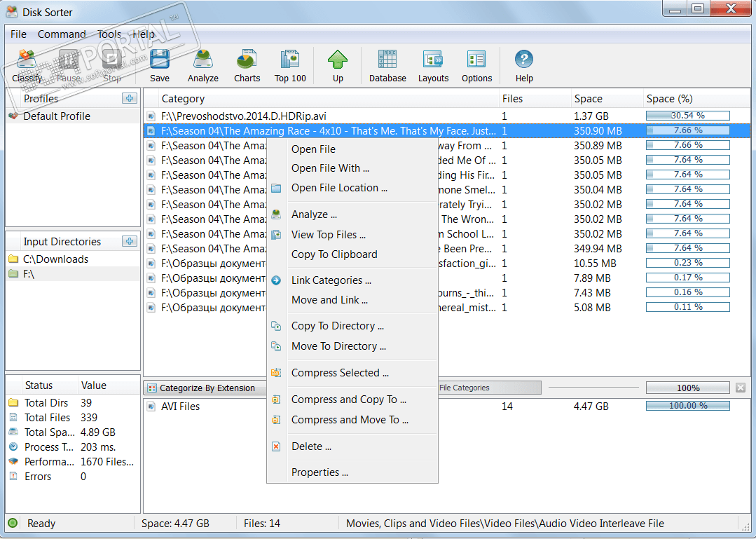This screenshot has width=756, height=539.
Task: Click the Copy To Directory icon
Action: 276,326
